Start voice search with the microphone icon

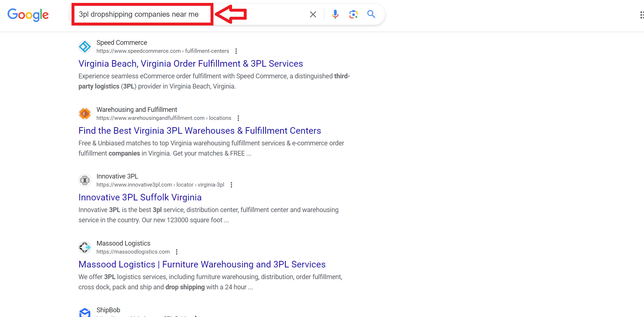335,14
